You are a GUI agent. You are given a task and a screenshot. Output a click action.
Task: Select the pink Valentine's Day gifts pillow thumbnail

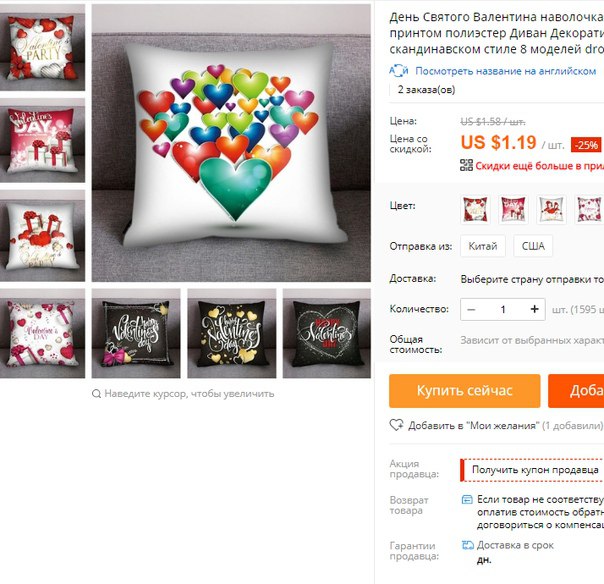pos(42,141)
